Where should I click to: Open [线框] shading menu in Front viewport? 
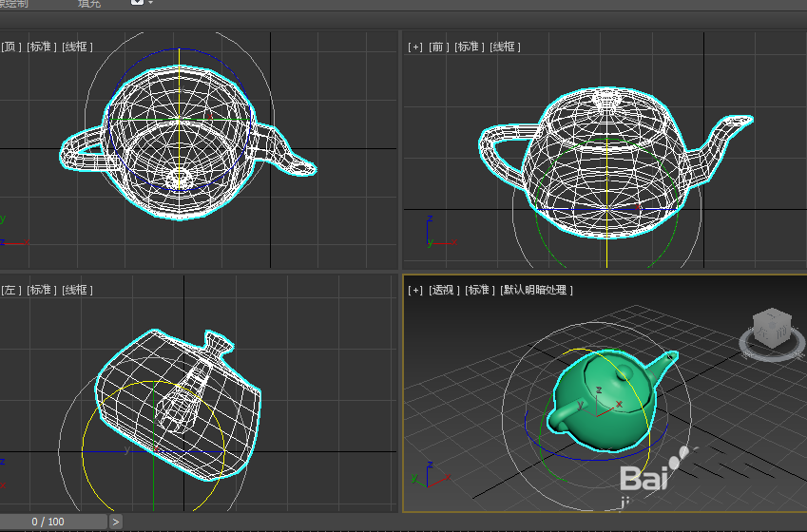coord(505,47)
